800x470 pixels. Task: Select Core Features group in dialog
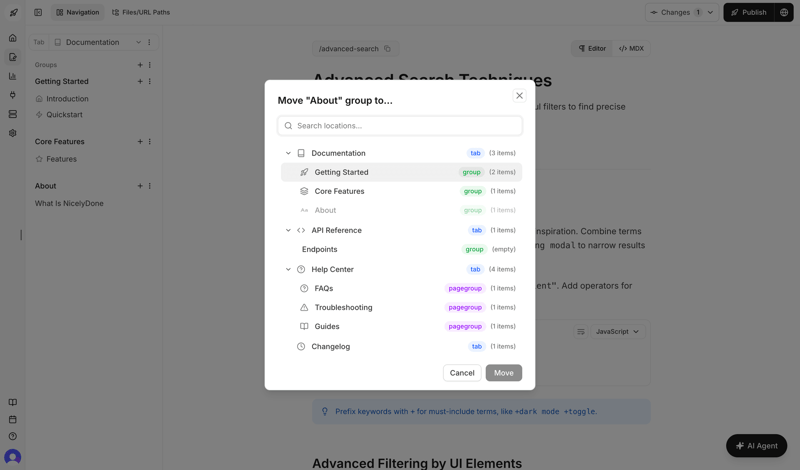tap(401, 191)
